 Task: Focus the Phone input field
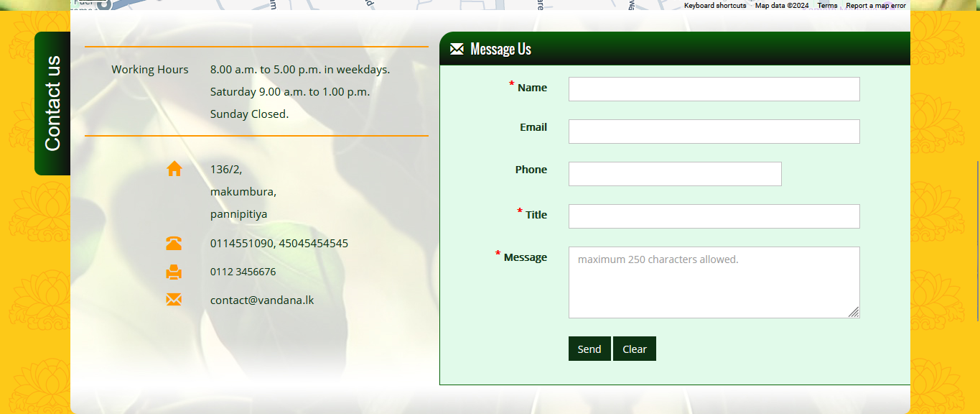click(674, 174)
